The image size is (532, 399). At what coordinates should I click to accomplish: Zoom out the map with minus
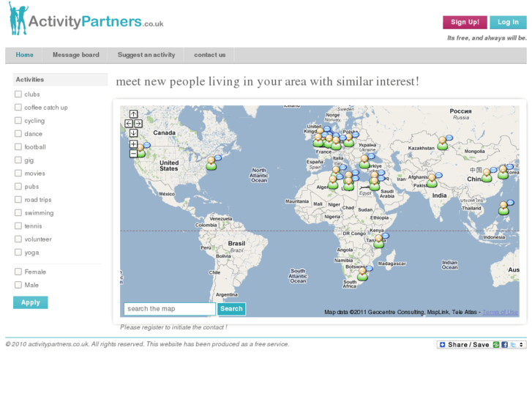point(133,154)
